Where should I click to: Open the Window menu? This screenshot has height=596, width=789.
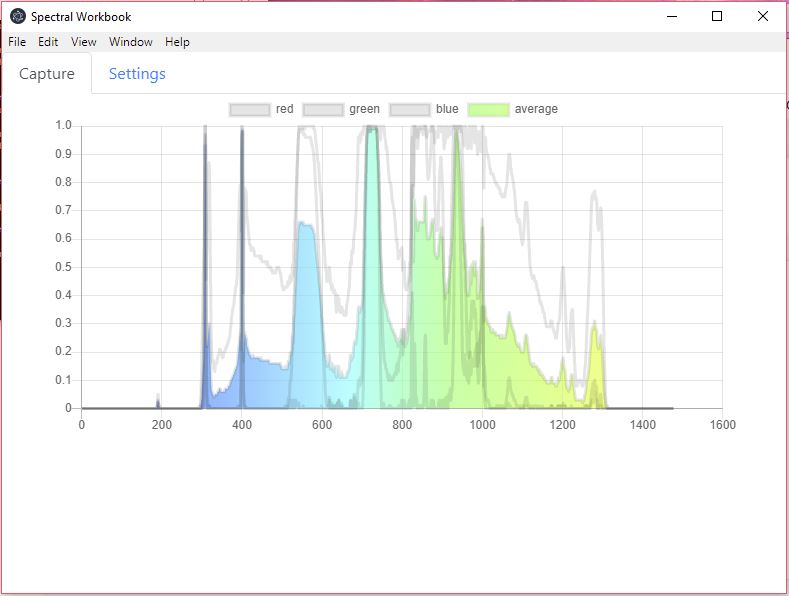tap(131, 42)
